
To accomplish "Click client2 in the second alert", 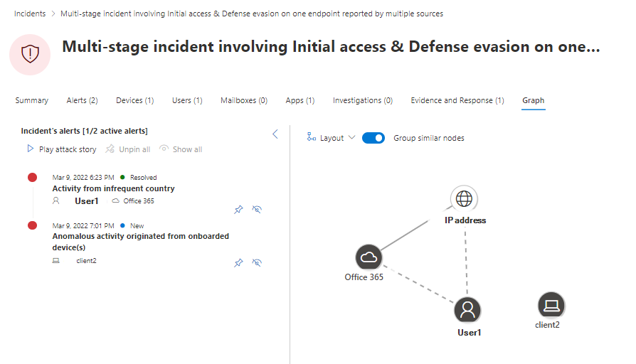I will pyautogui.click(x=86, y=261).
